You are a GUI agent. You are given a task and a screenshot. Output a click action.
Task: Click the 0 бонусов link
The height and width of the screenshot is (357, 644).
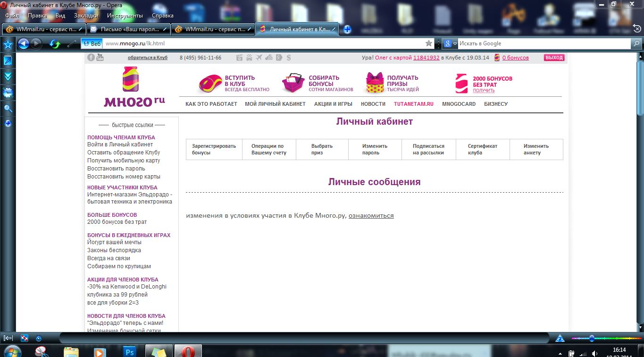(x=515, y=58)
